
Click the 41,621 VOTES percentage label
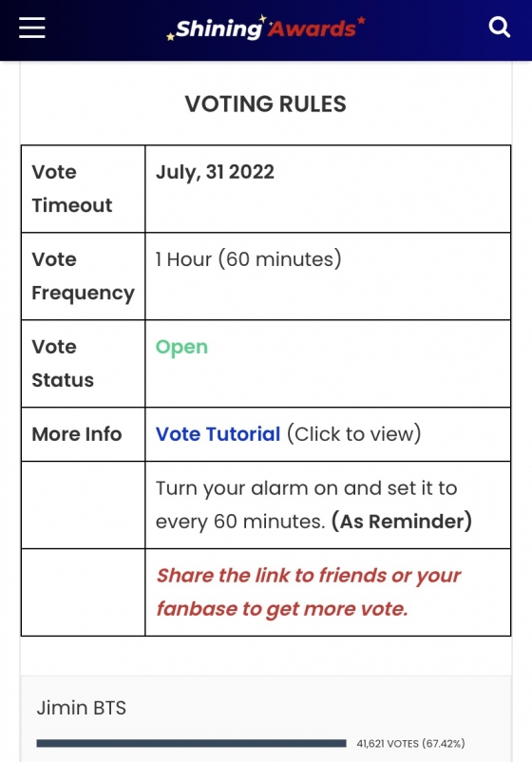[410, 743]
